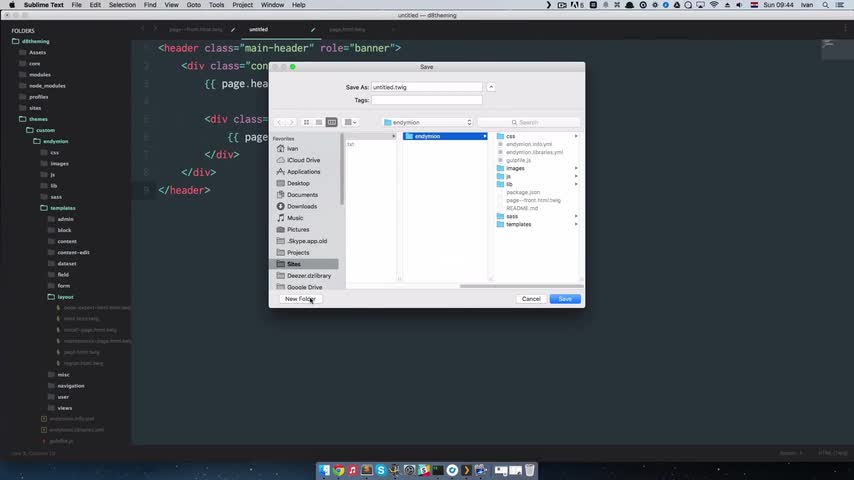Open Skype from the Dock
The height and width of the screenshot is (480, 854).
point(381,470)
